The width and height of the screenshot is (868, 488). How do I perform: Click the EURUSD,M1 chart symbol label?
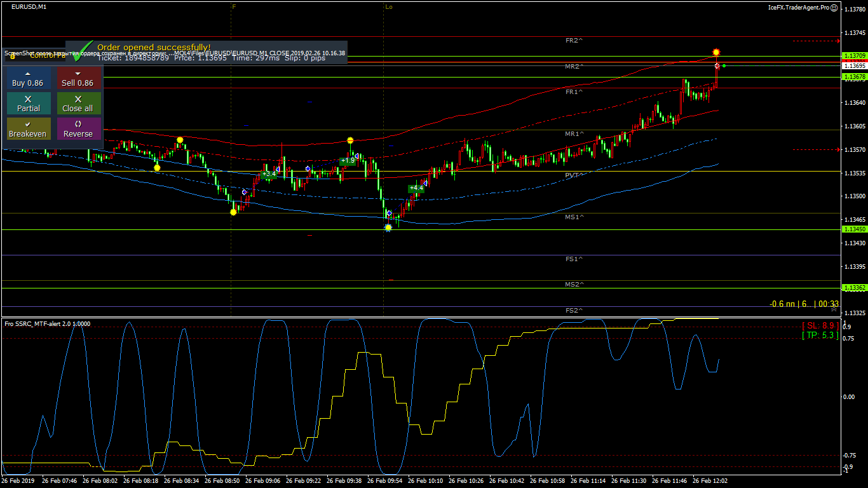click(29, 6)
